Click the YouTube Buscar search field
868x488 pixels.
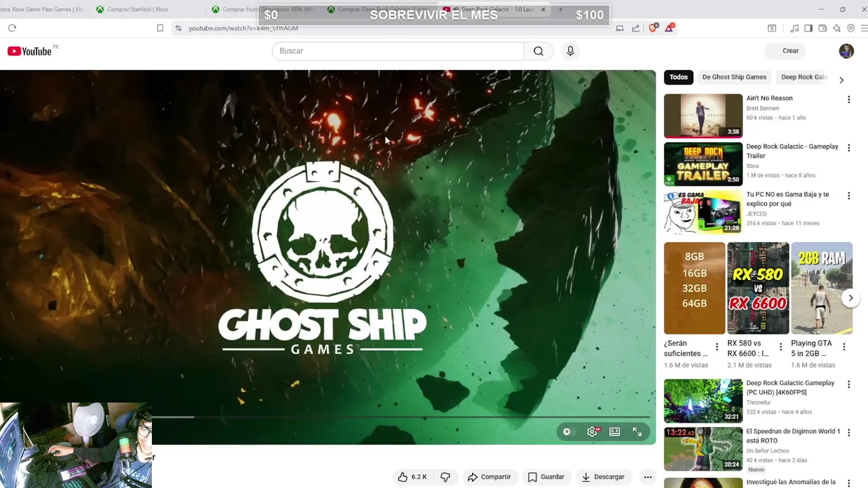(397, 51)
